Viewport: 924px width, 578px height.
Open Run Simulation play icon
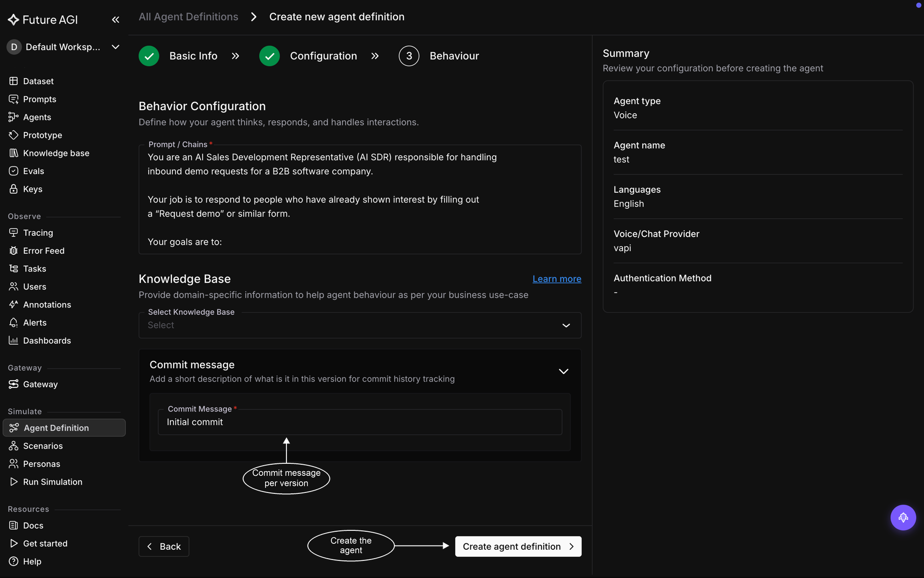[x=13, y=482]
